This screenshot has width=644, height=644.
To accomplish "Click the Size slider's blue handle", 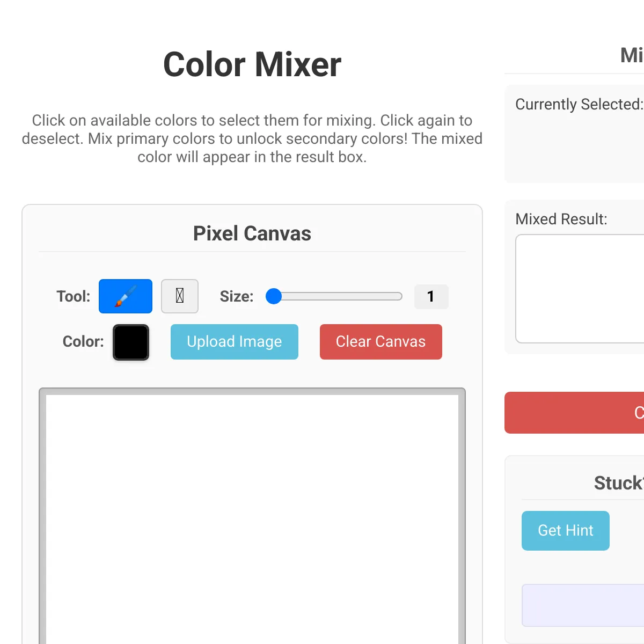I will (x=274, y=296).
